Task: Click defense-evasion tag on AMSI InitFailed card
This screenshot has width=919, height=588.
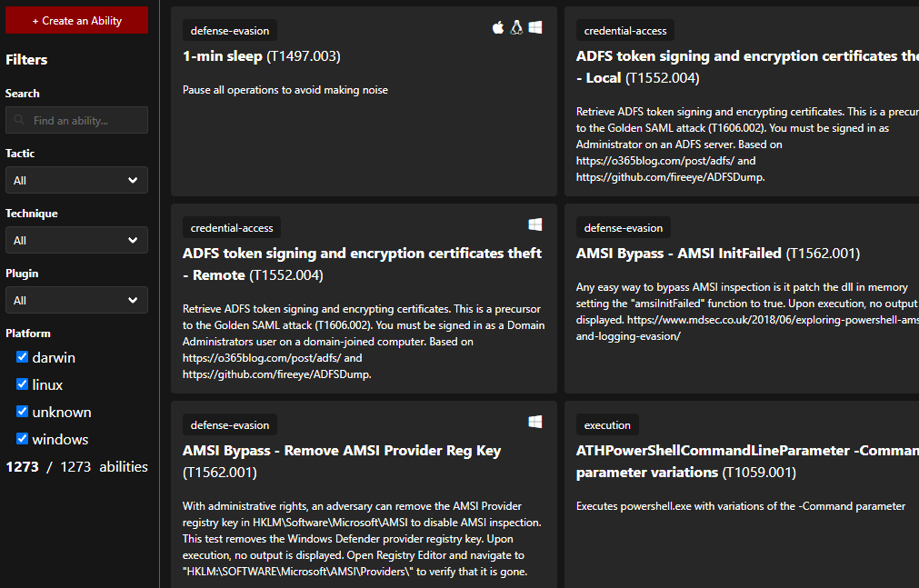Action: pos(624,228)
